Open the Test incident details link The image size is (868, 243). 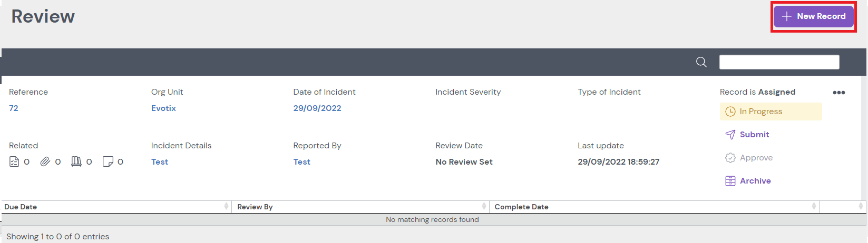point(160,162)
